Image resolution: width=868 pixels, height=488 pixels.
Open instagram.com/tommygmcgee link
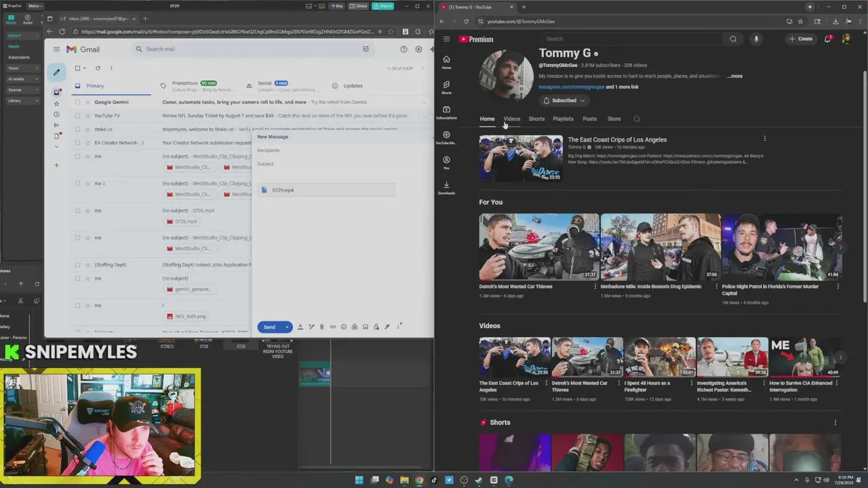571,87
